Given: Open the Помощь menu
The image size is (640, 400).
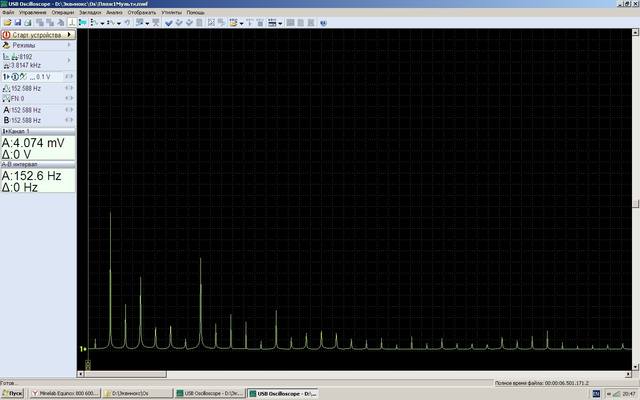Looking at the screenshot, I should click(x=196, y=13).
